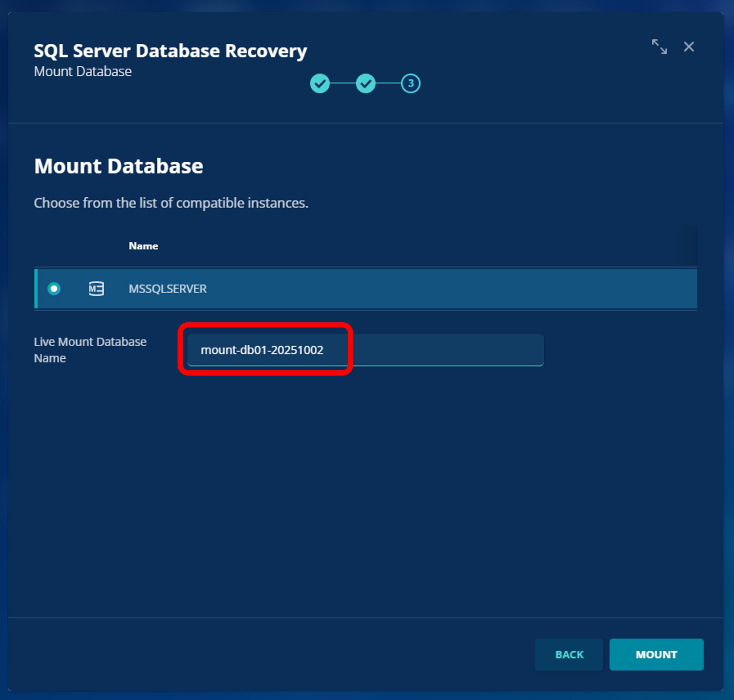The height and width of the screenshot is (700, 734).
Task: Click the SQL Server Database Recovery title
Action: pos(170,51)
